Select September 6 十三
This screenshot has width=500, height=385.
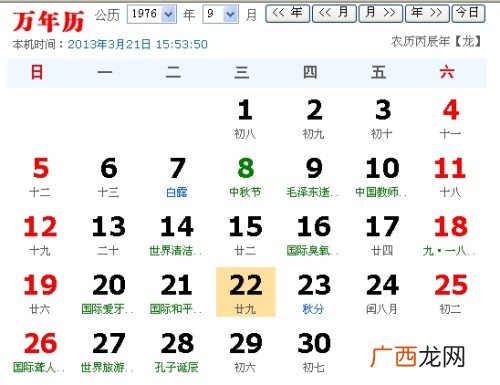pyautogui.click(x=109, y=177)
